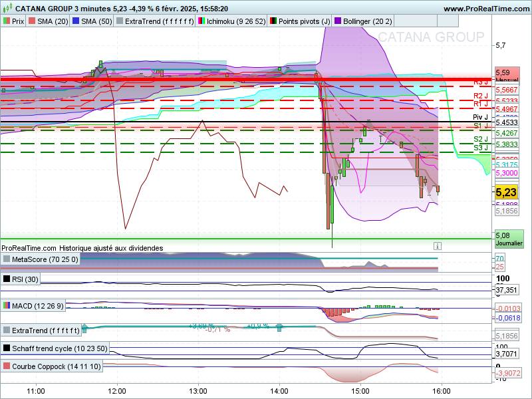The width and height of the screenshot is (532, 399).
Task: Select the lower ExtraTrend (f f f t f t) panel label
Action: click(46, 330)
